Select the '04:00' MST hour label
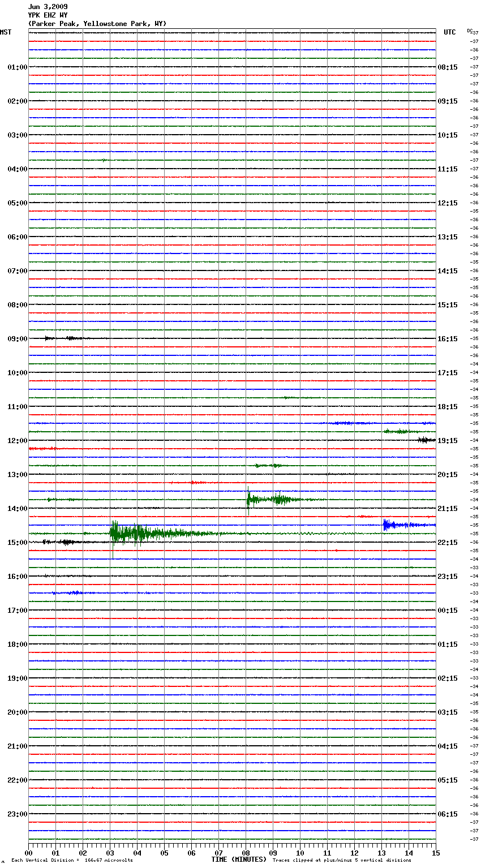Image resolution: width=481 pixels, height=868 pixels. [18, 169]
